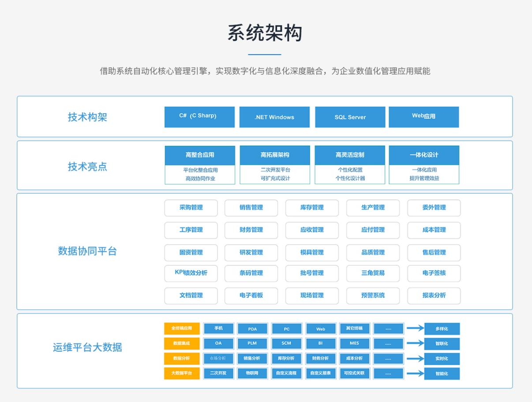The height and width of the screenshot is (402, 532).
Task: Click the SCM integration box
Action: [287, 343]
